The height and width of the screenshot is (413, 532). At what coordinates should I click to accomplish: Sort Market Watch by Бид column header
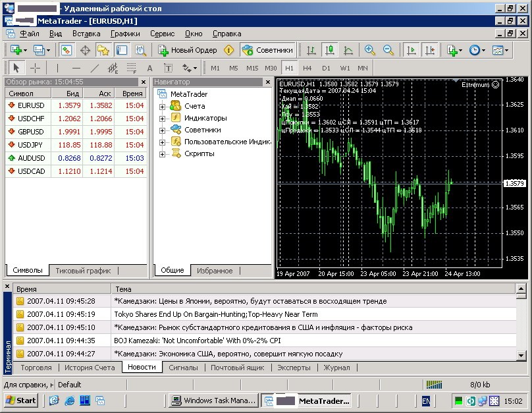tap(67, 94)
